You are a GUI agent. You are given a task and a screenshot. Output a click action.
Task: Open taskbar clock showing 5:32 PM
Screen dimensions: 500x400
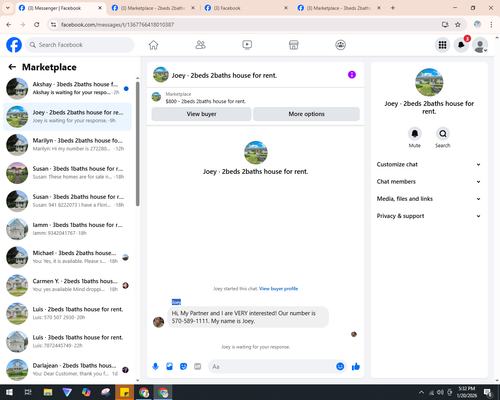point(466,392)
